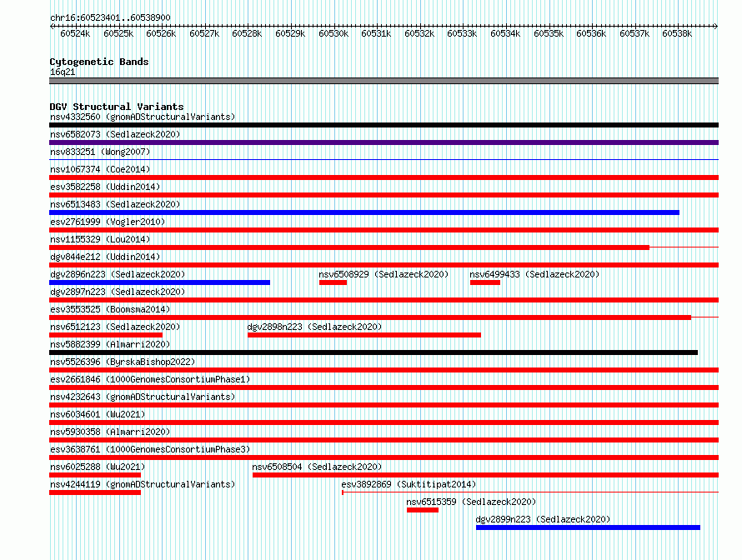Select nsv6034601 (Wu2021) label
This screenshot has height=560, width=742.
(98, 414)
